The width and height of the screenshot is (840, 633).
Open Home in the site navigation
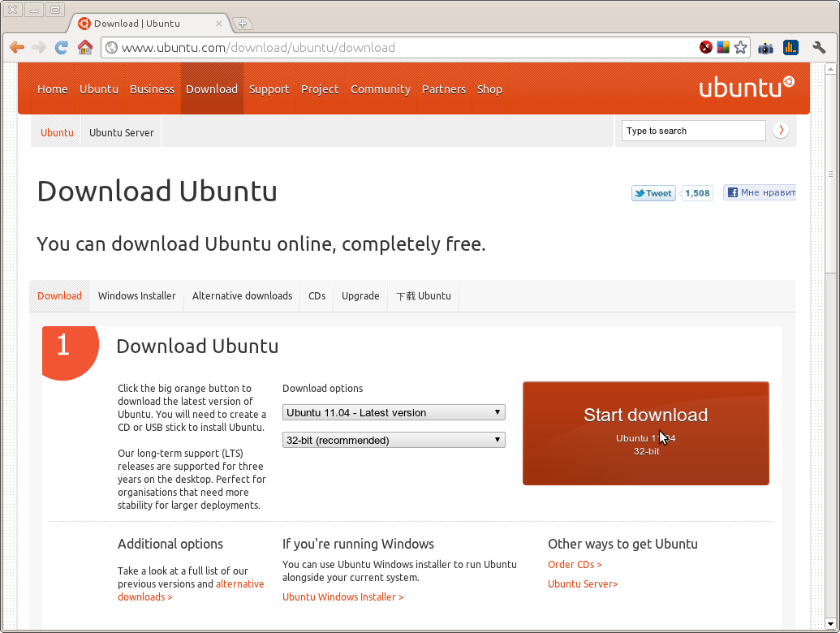point(53,89)
